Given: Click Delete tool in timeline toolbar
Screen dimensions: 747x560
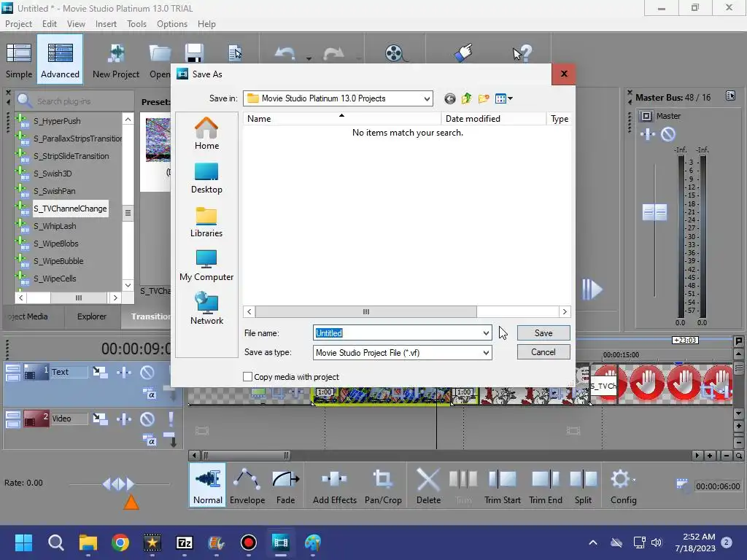Looking at the screenshot, I should (x=428, y=486).
